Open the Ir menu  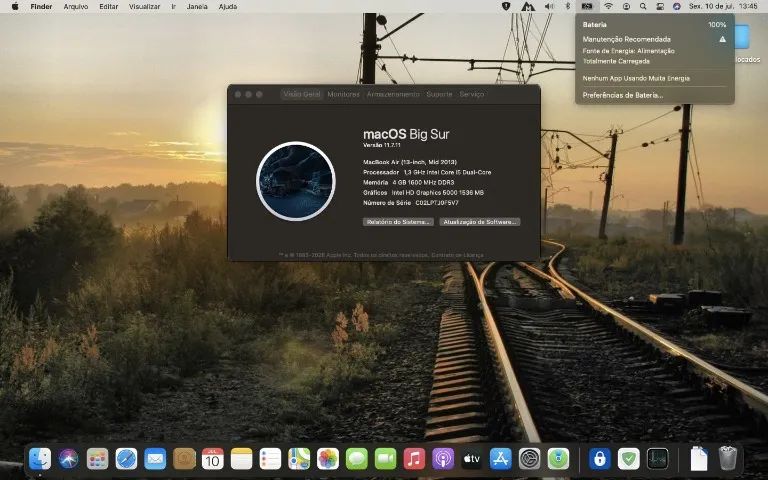(173, 6)
